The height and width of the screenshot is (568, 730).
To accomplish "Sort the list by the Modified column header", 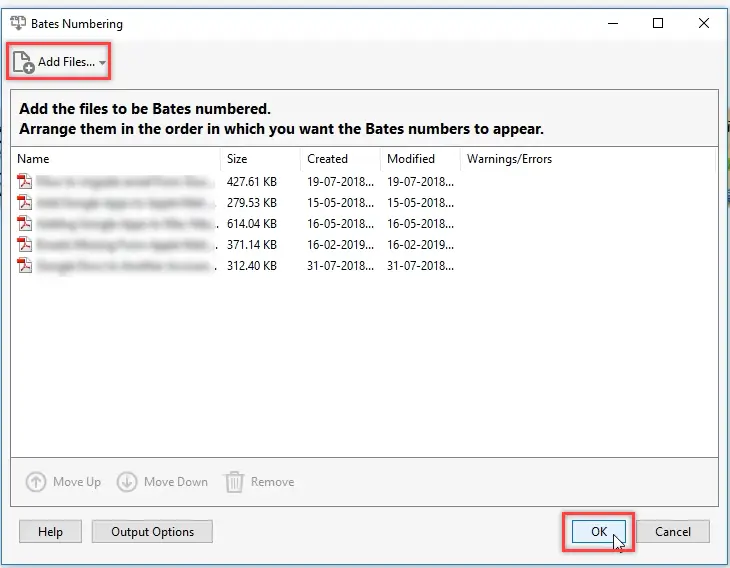I will [421, 159].
